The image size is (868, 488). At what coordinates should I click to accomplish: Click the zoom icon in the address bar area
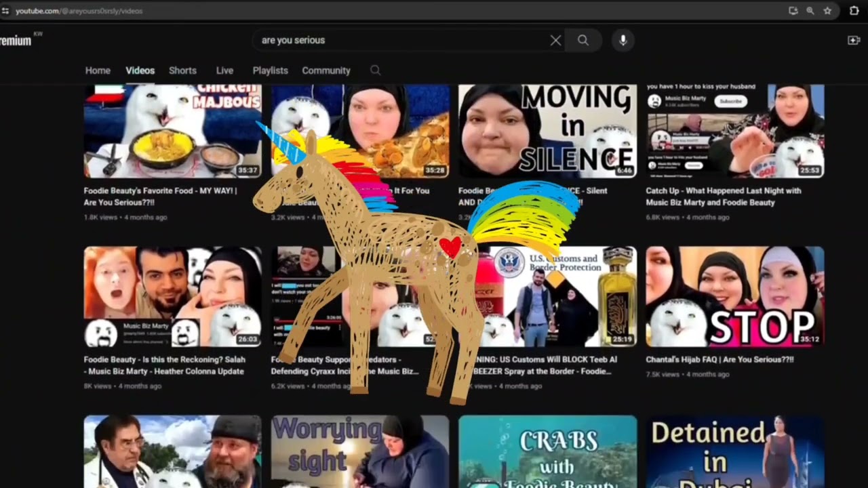coord(810,11)
